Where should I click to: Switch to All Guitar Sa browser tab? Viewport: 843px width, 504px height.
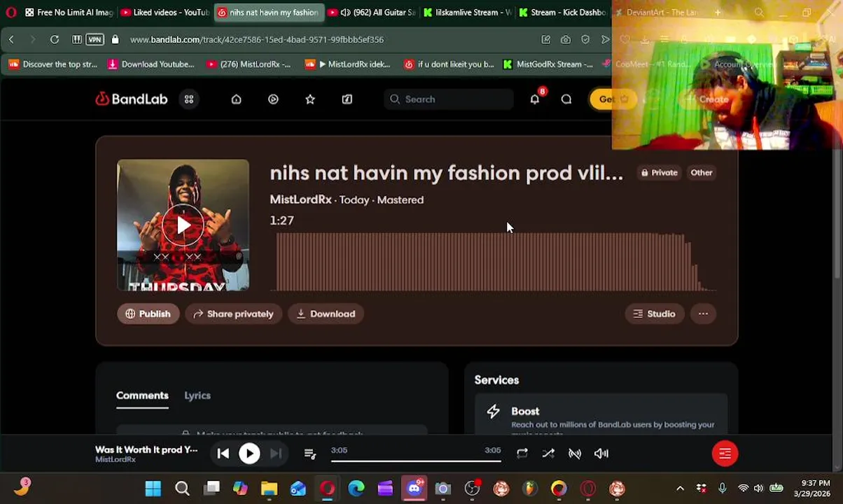(x=372, y=13)
